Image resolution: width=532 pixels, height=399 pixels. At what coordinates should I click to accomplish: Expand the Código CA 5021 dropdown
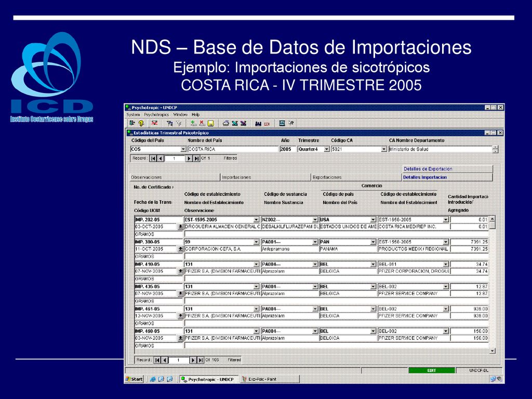pyautogui.click(x=384, y=149)
